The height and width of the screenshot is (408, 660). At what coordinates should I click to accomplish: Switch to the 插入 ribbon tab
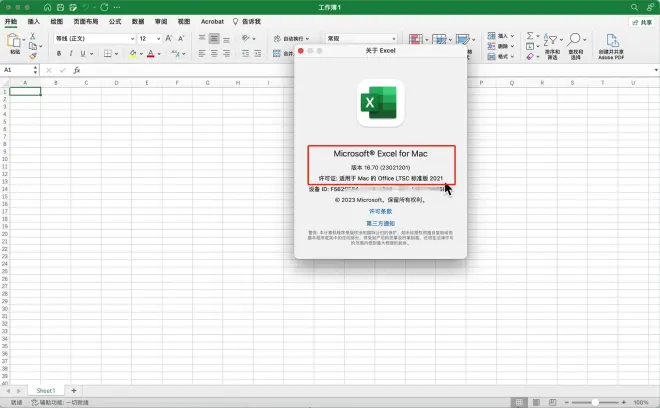(x=33, y=21)
